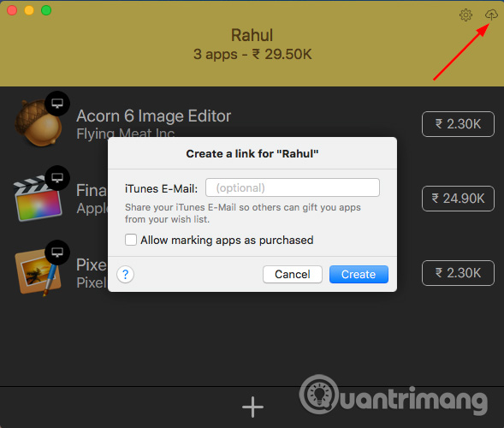Screen dimensions: 504x428
Task: Click the iTunes E-Mail input field
Action: point(293,187)
